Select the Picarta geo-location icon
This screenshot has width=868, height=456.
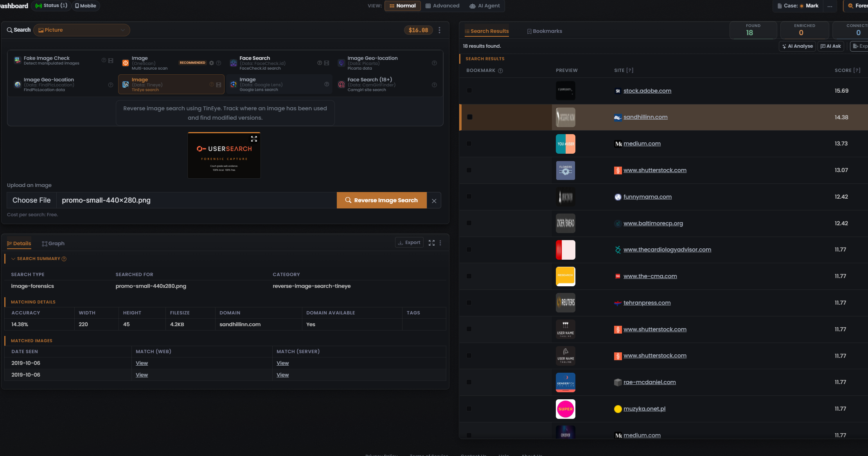click(341, 63)
